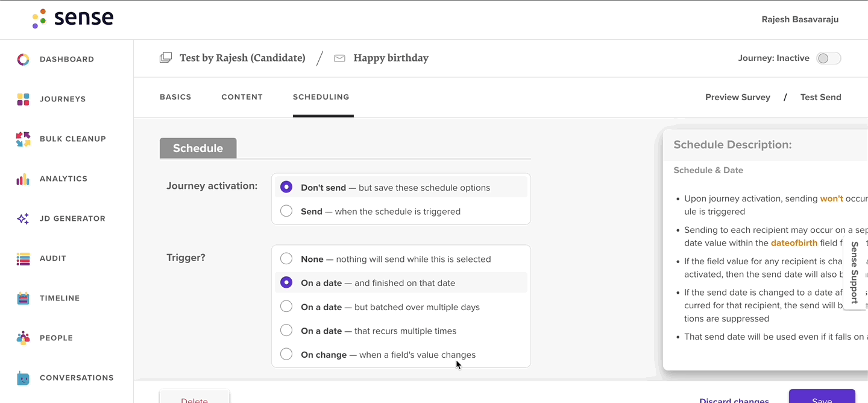Select the 'None' trigger radio option

coord(286,259)
